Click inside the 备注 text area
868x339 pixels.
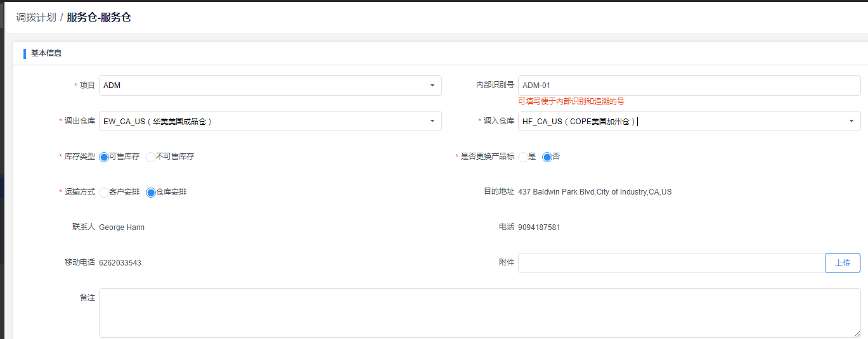[480, 313]
